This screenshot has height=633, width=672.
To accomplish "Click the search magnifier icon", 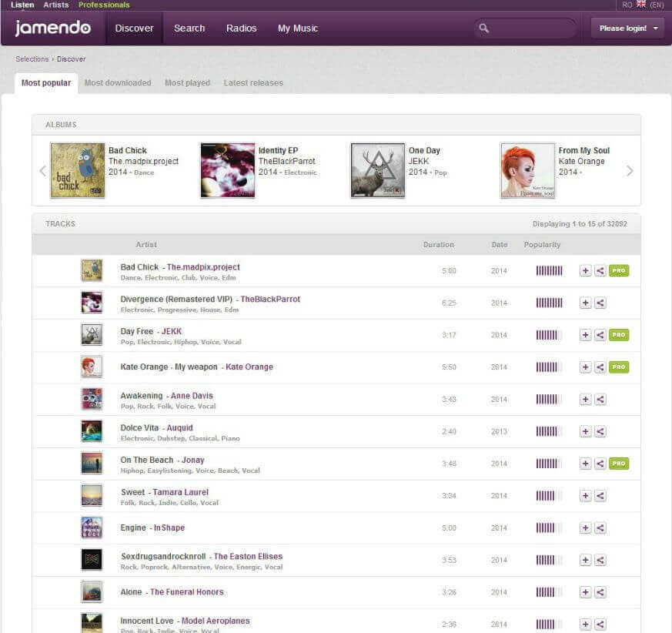I will [484, 28].
